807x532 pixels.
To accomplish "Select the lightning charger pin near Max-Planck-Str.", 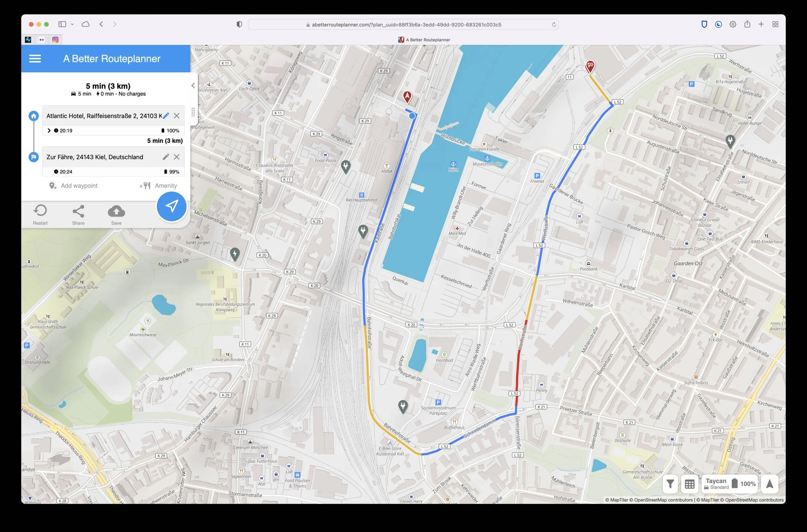I will pyautogui.click(x=235, y=254).
